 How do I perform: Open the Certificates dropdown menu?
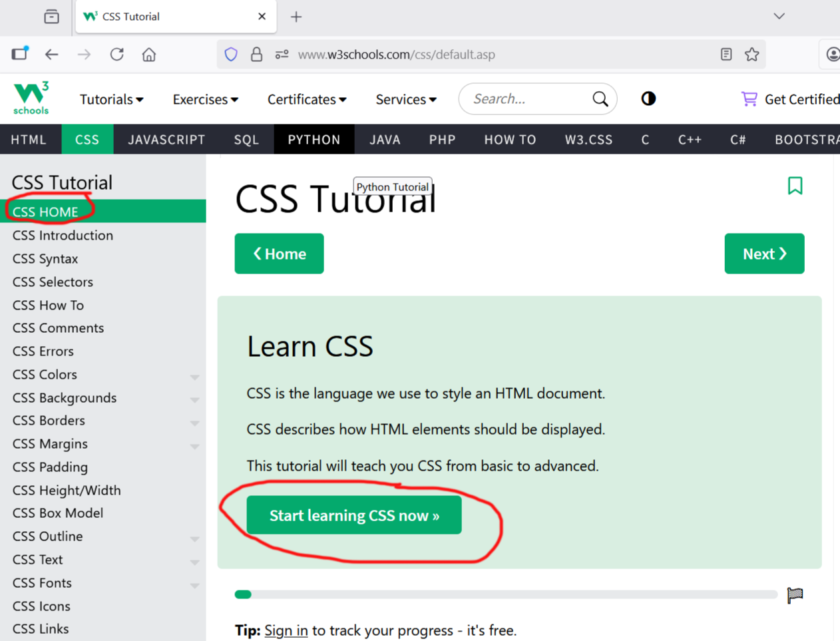click(307, 99)
